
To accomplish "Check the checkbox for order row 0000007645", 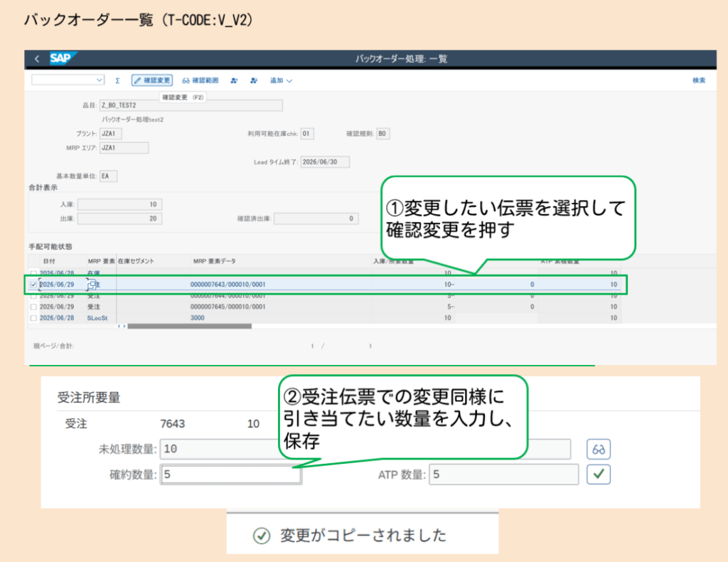I will 33,307.
